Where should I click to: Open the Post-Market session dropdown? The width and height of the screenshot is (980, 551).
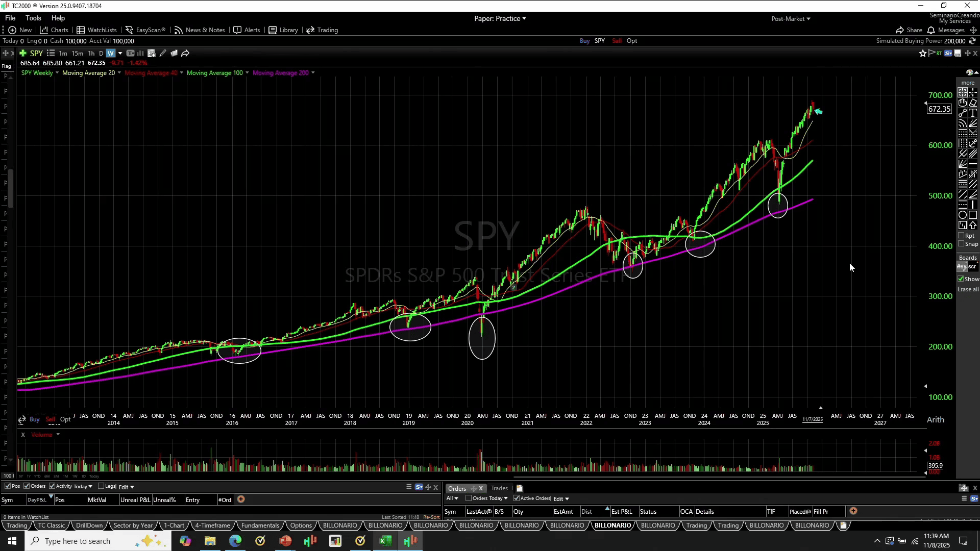pos(791,18)
